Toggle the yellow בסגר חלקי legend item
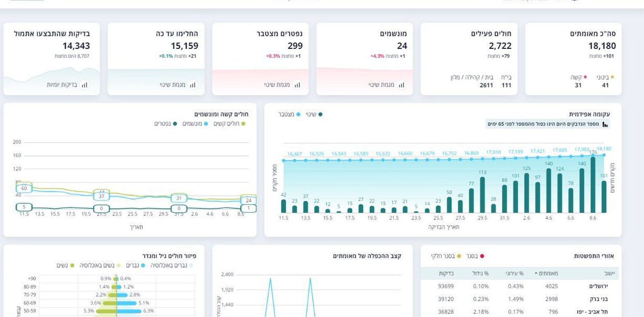This screenshot has width=644, height=317. tap(446, 256)
